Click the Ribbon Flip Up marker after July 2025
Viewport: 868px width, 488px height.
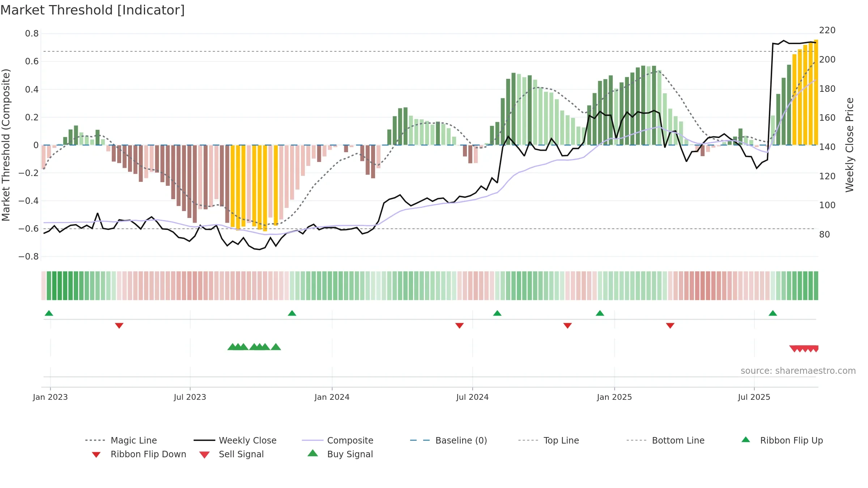[x=773, y=313]
